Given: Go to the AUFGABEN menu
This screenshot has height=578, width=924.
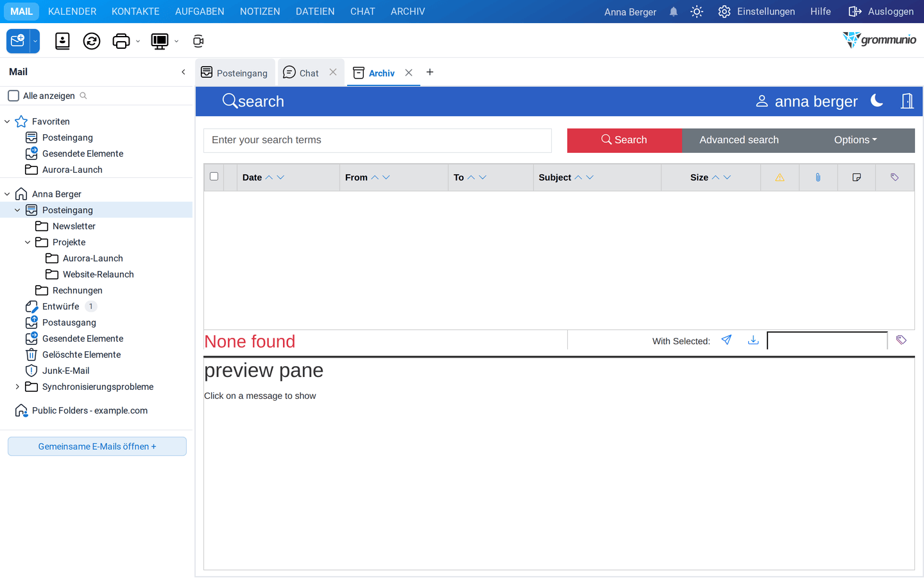Looking at the screenshot, I should pyautogui.click(x=200, y=12).
